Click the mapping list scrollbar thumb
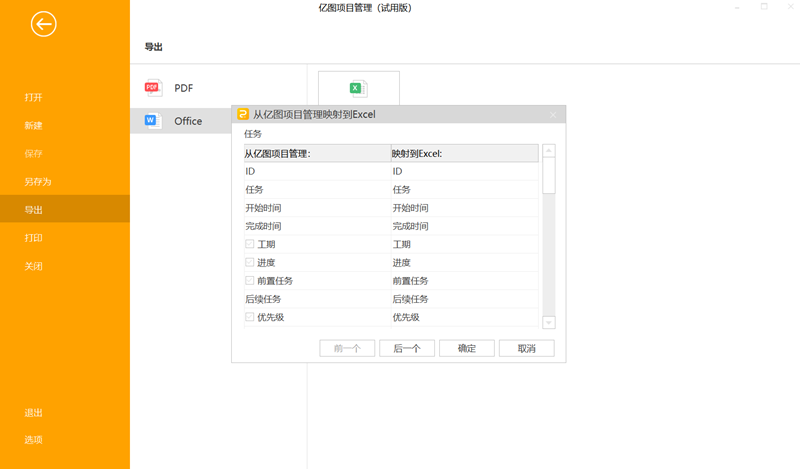800x469 pixels. [x=548, y=176]
